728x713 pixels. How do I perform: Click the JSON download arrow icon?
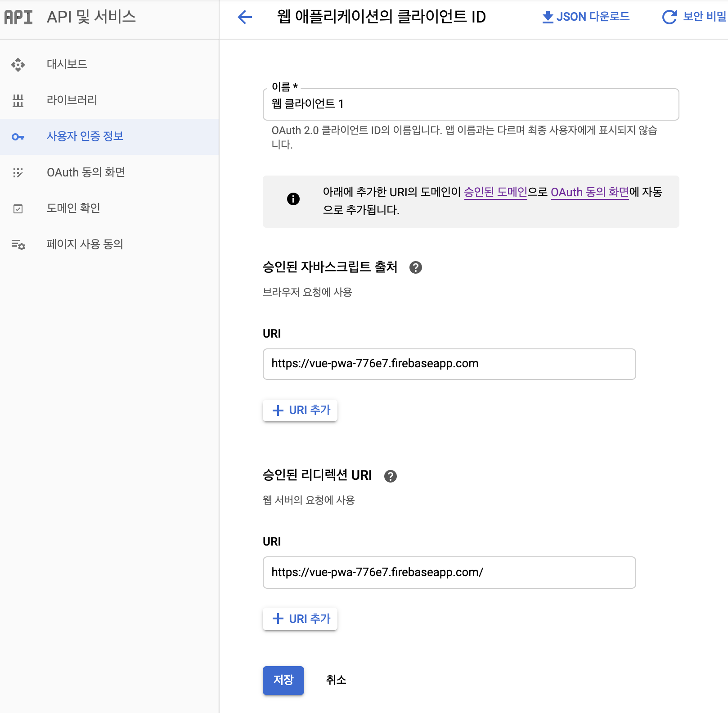[x=548, y=17]
